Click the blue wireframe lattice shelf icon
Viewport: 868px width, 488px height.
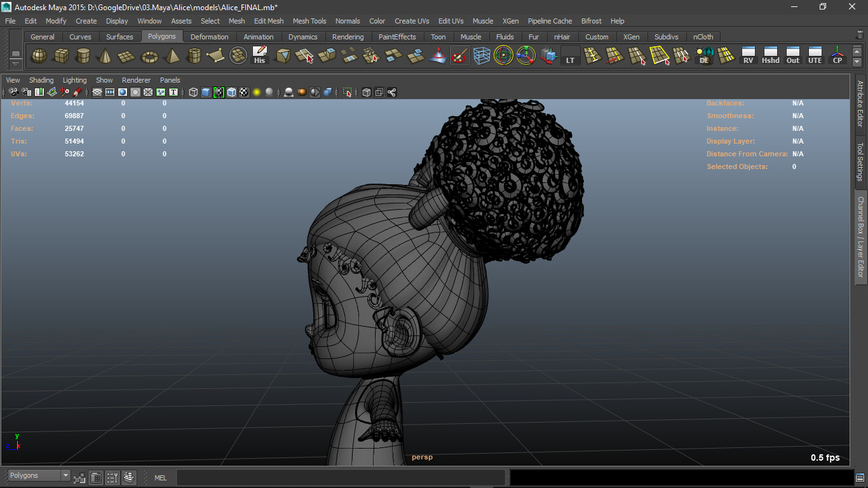coord(482,57)
